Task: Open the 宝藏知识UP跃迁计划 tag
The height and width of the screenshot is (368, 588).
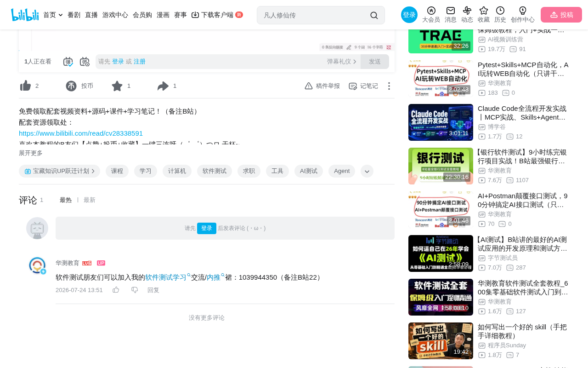Action: [60, 171]
